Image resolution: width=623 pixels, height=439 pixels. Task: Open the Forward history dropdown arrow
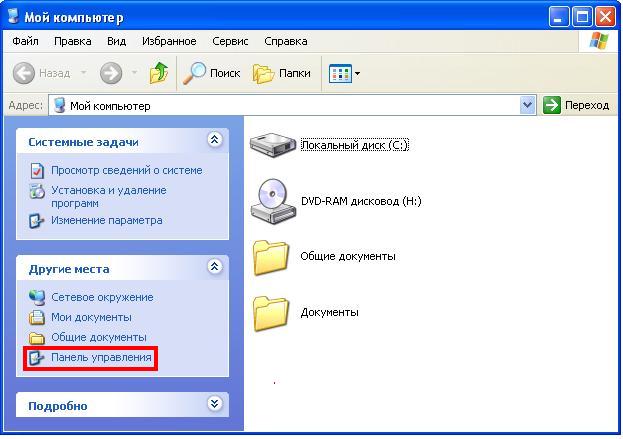click(x=134, y=73)
